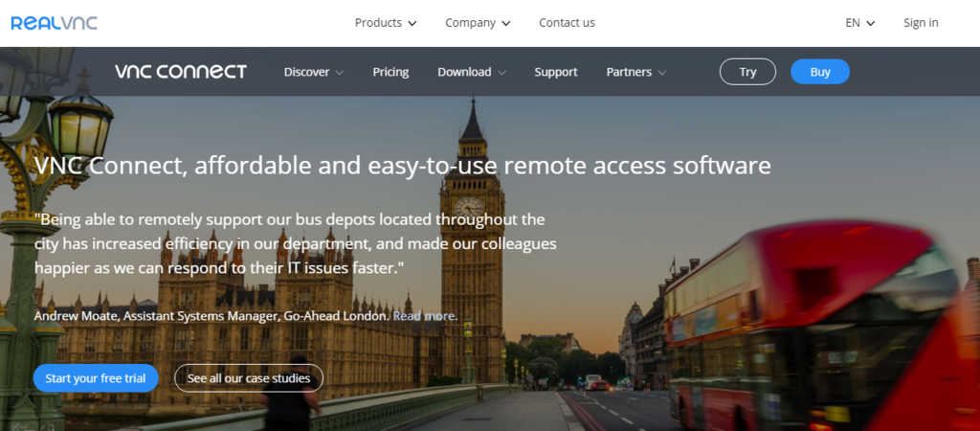Image resolution: width=980 pixels, height=431 pixels.
Task: Click the VNC Connect logo
Action: (180, 72)
